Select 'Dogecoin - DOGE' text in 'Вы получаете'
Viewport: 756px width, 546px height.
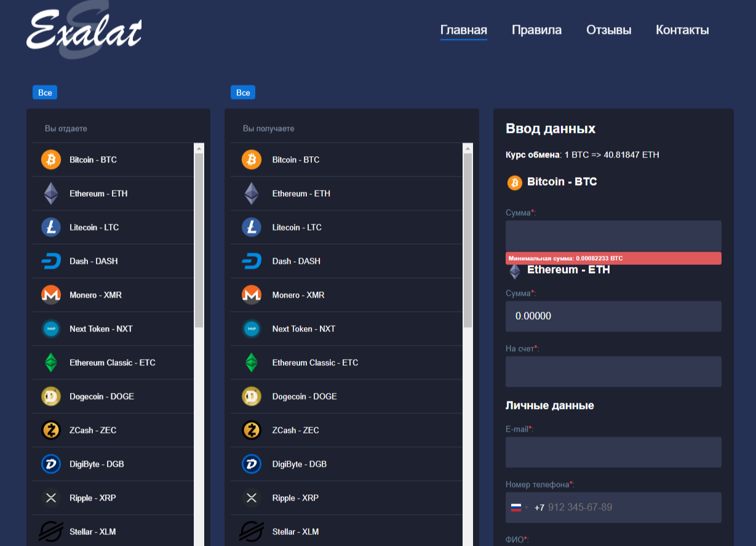click(304, 397)
